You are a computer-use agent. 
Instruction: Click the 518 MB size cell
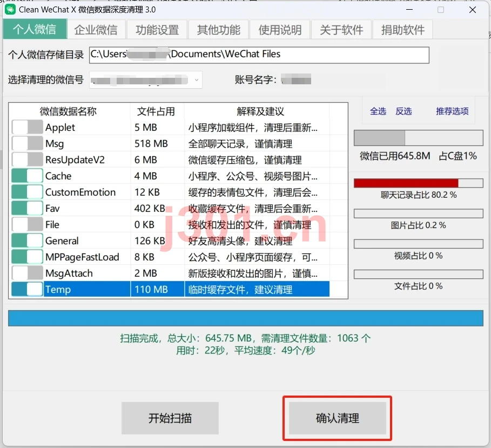pyautogui.click(x=151, y=144)
